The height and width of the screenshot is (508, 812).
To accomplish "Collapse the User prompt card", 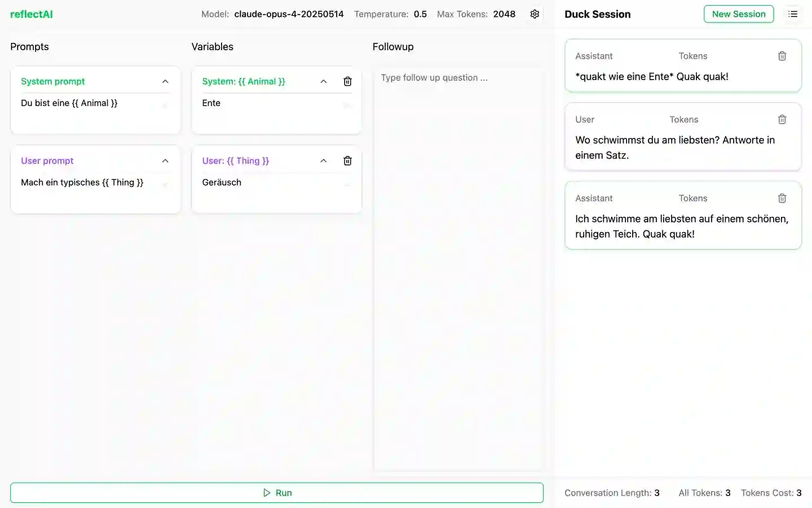I will (165, 161).
